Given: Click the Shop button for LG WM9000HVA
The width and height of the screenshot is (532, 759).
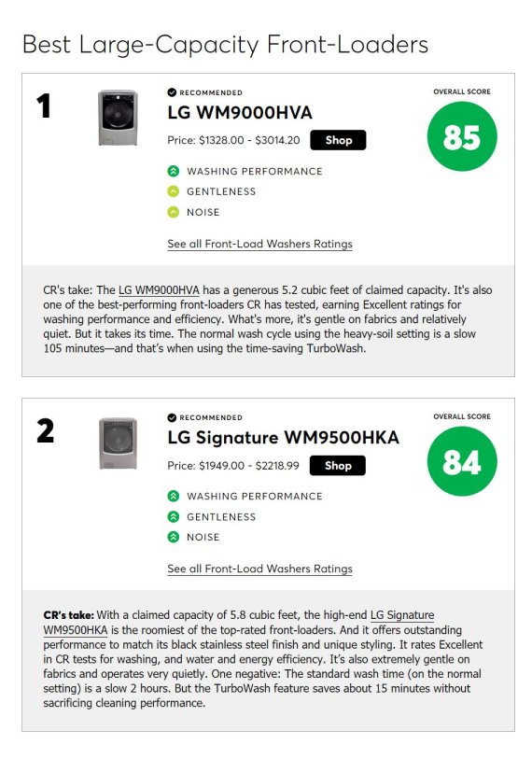Looking at the screenshot, I should (x=338, y=140).
